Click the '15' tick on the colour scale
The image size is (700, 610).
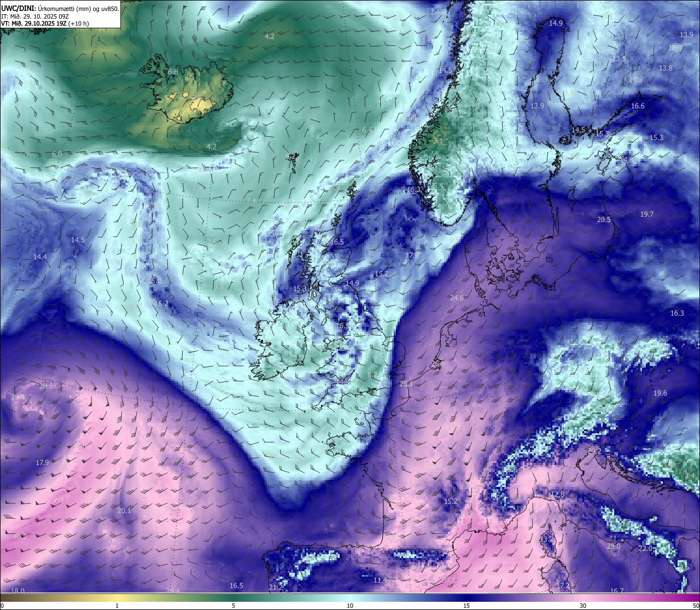466,606
